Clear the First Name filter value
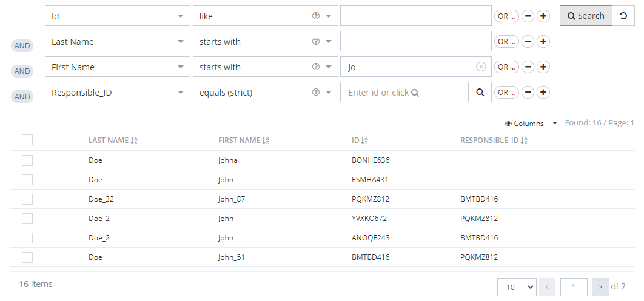 (x=481, y=67)
